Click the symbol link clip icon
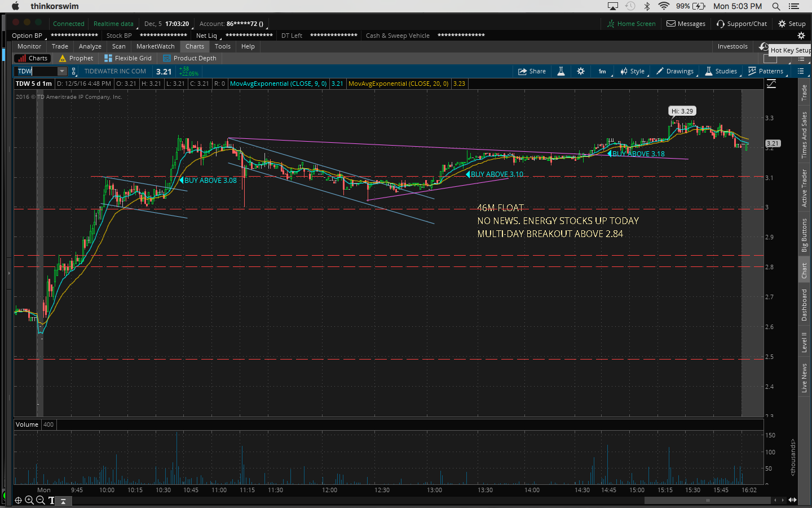This screenshot has width=812, height=508. pyautogui.click(x=74, y=71)
